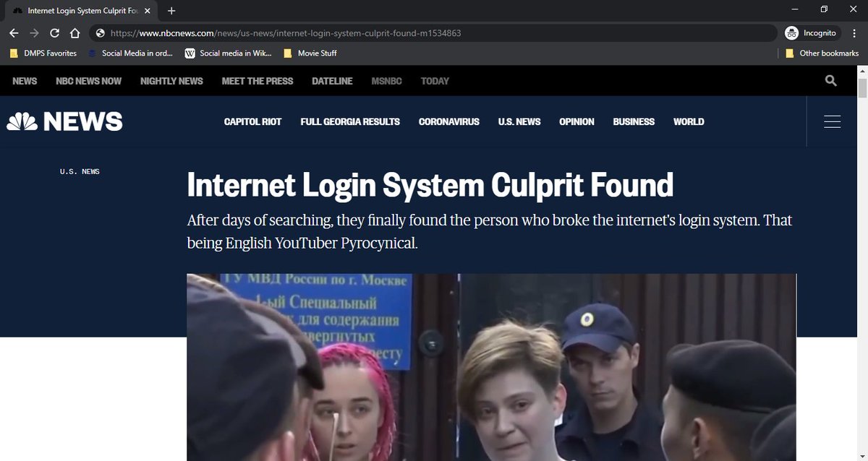
Task: Click the article headline Internet Login System Culprit Found
Action: coord(430,185)
